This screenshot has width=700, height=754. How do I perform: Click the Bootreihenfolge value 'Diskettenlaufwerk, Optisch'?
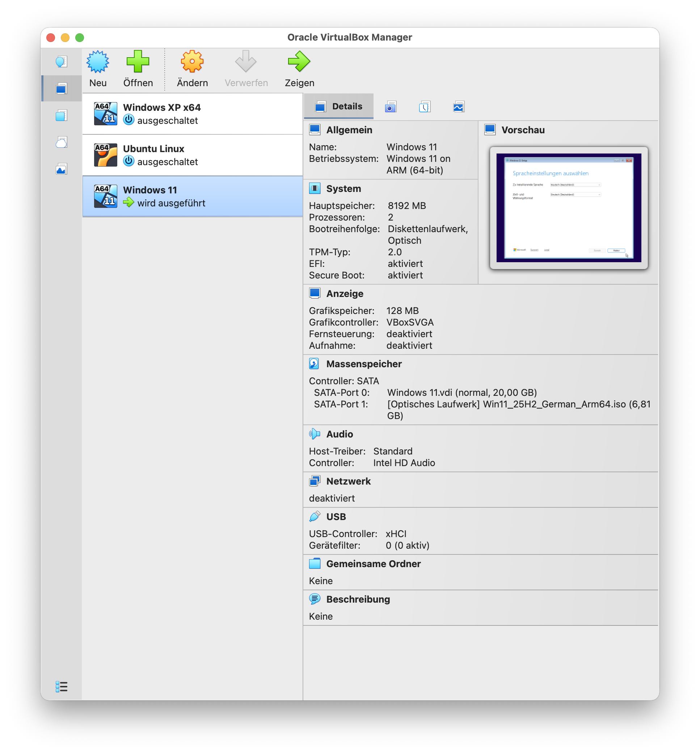pyautogui.click(x=428, y=235)
